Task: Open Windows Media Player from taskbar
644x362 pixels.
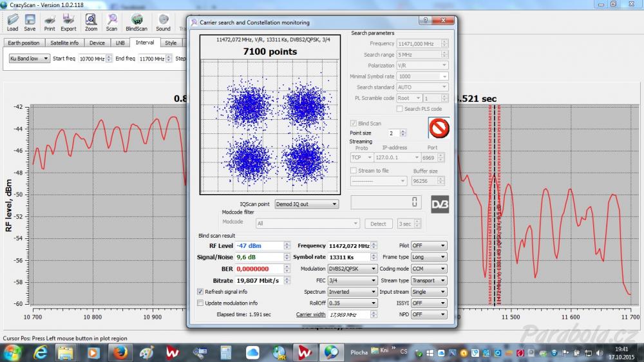Action: 93,352
